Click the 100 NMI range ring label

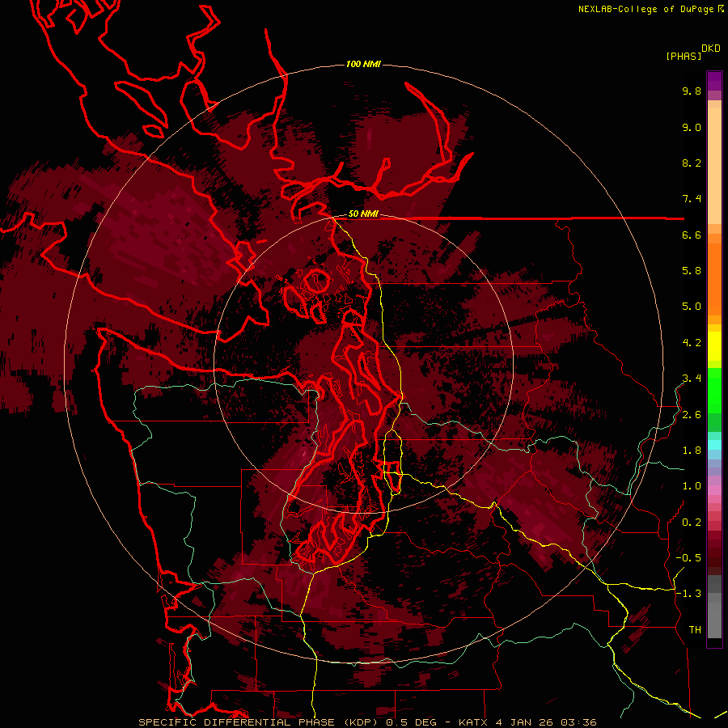click(363, 64)
